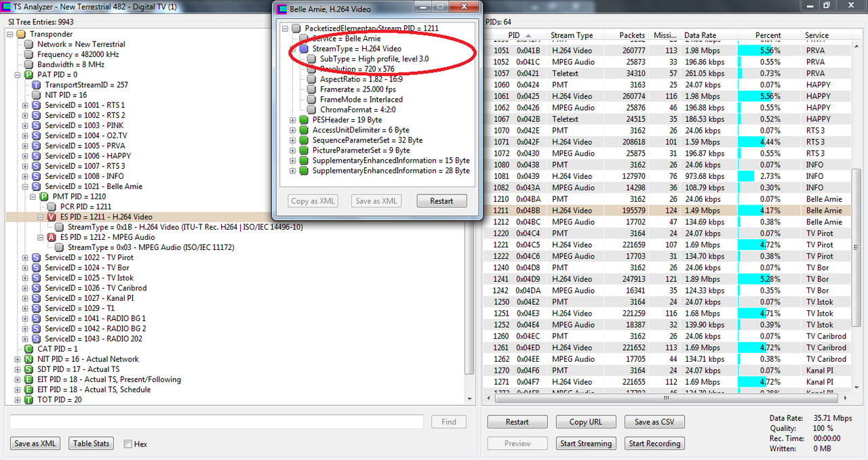868x460 pixels.
Task: Click the red A icon of ES PID = 1212
Action: tap(51, 237)
